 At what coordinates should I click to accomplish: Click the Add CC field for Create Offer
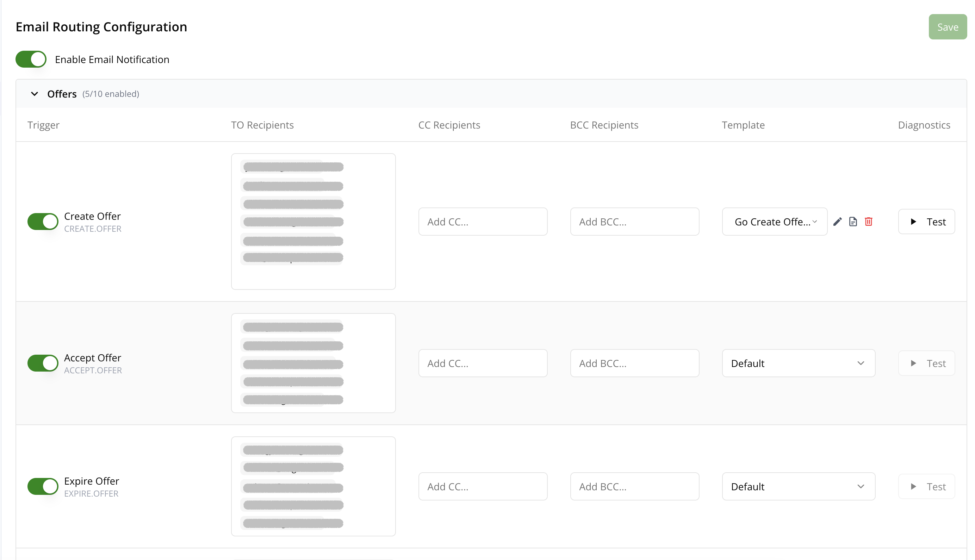tap(483, 222)
